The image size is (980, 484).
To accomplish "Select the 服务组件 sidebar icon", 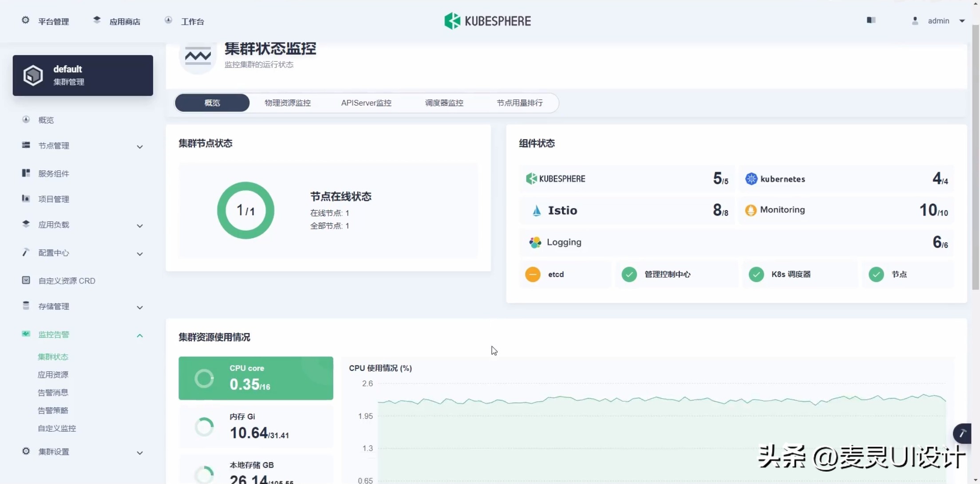I will 25,173.
